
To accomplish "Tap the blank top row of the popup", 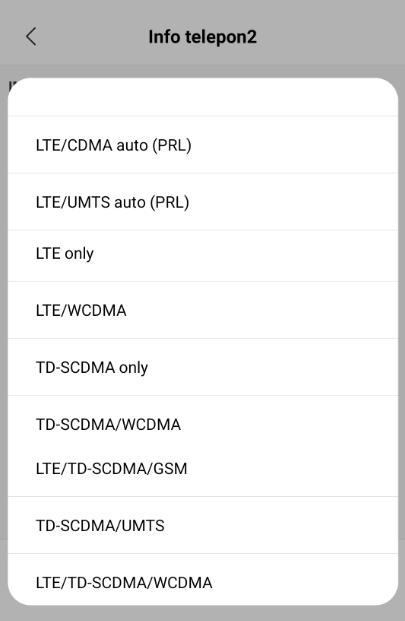I will click(203, 97).
